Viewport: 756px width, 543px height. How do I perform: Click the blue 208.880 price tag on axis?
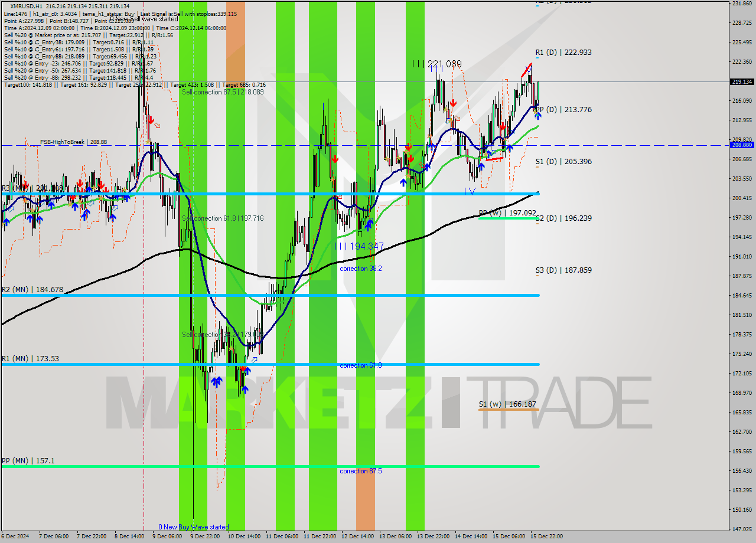742,145
